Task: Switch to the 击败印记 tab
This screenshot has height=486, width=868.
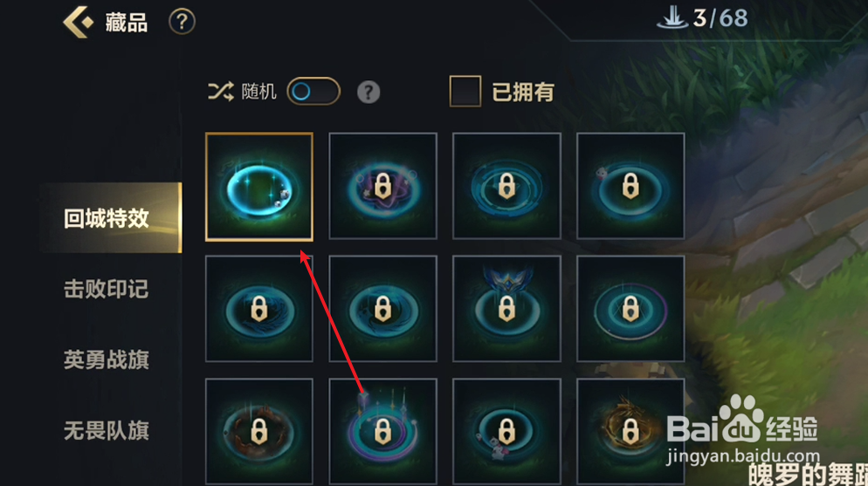Action: point(107,289)
